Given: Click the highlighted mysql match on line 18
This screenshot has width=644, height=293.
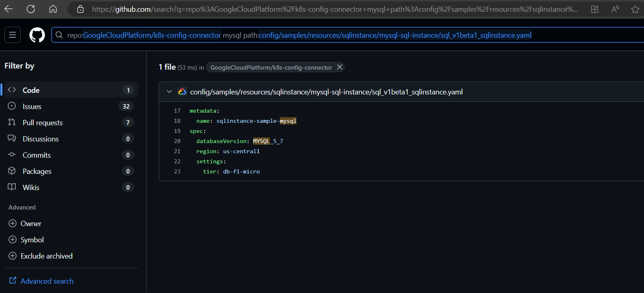Looking at the screenshot, I should click(288, 121).
